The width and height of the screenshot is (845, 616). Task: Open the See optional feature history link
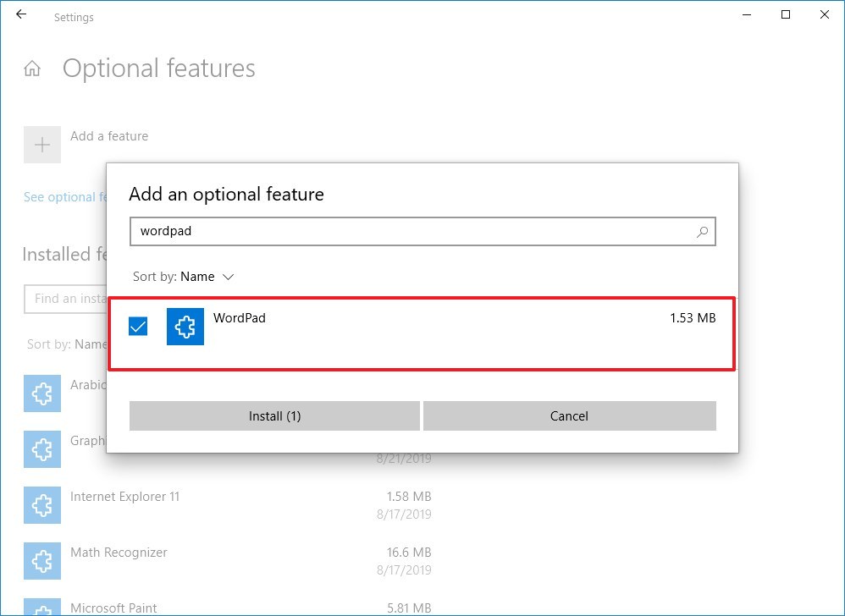tap(64, 197)
